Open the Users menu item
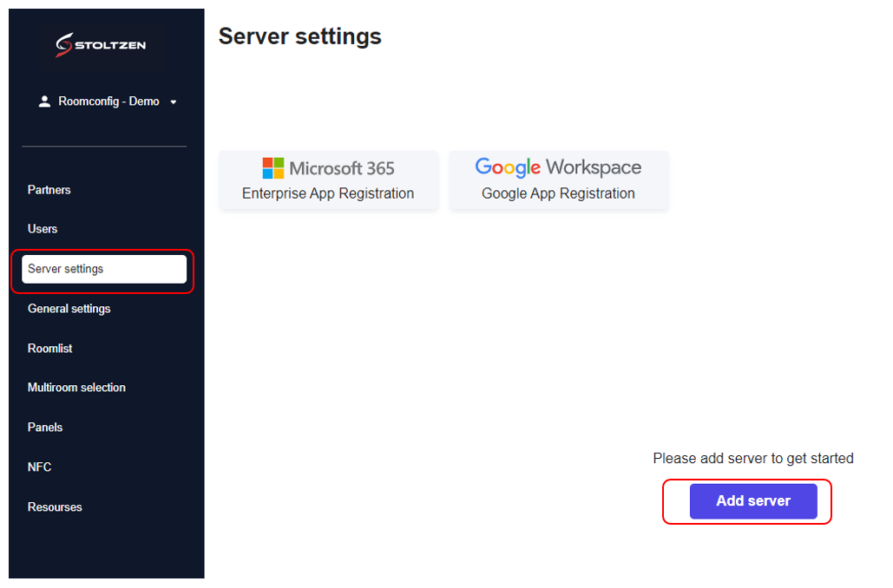 tap(43, 229)
